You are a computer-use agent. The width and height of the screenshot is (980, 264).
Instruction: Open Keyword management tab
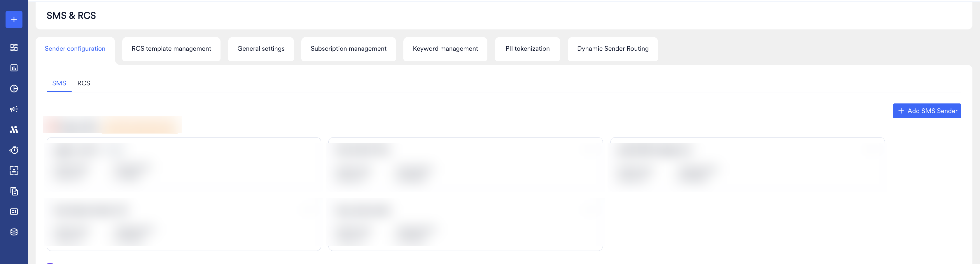click(445, 49)
